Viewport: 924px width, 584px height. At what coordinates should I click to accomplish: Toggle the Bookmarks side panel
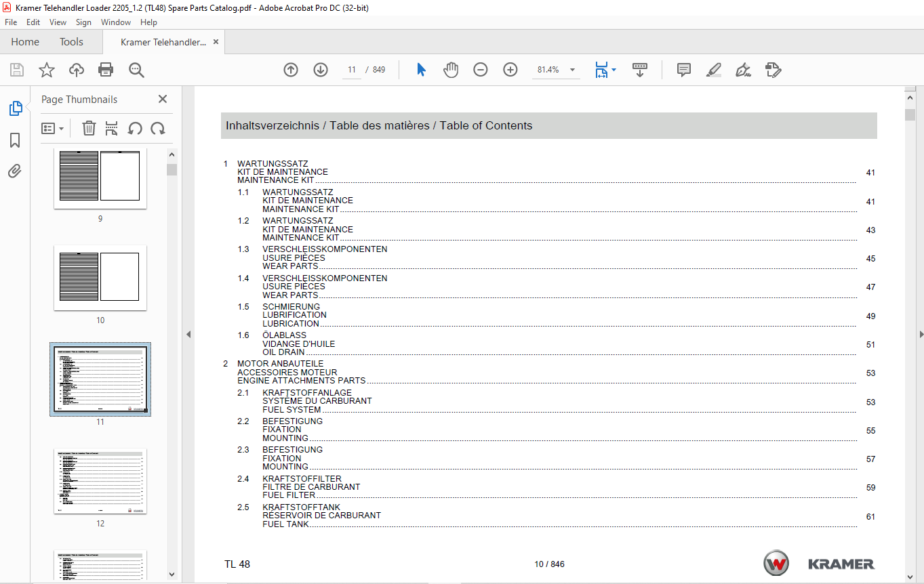(15, 140)
